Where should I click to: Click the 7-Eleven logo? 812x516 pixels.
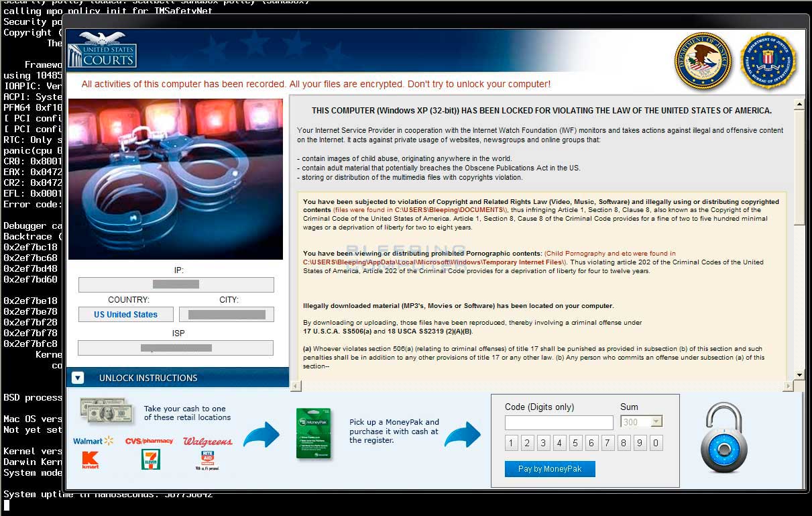[150, 460]
